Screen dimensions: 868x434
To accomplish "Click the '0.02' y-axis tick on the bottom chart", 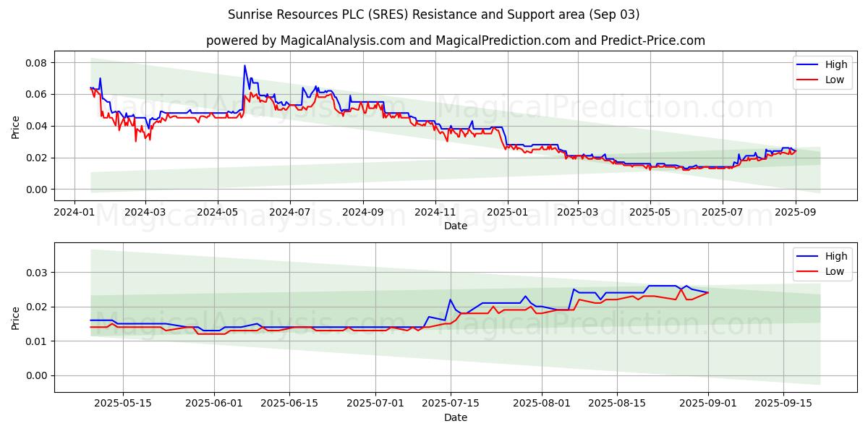I will 36,307.
